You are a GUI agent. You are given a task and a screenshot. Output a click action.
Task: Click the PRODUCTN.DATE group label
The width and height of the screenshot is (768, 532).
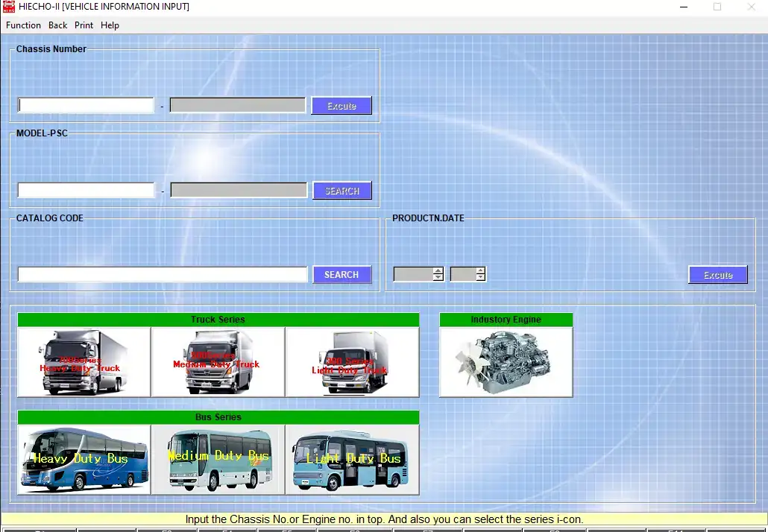[428, 218]
